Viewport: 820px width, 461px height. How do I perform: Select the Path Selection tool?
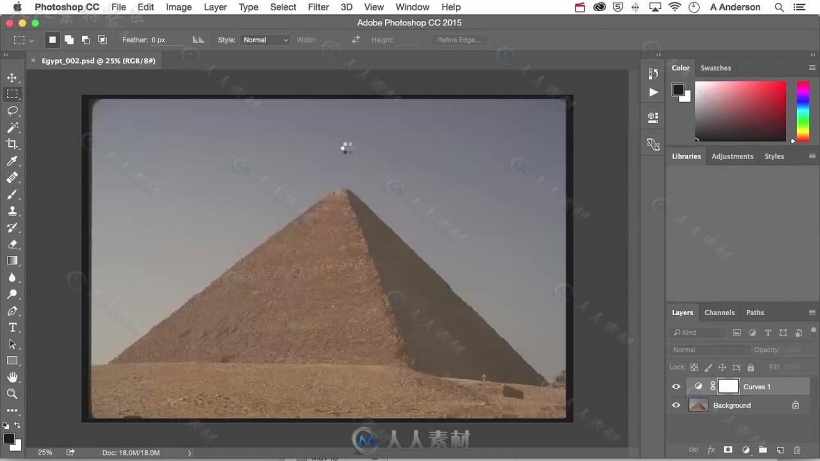[x=12, y=344]
